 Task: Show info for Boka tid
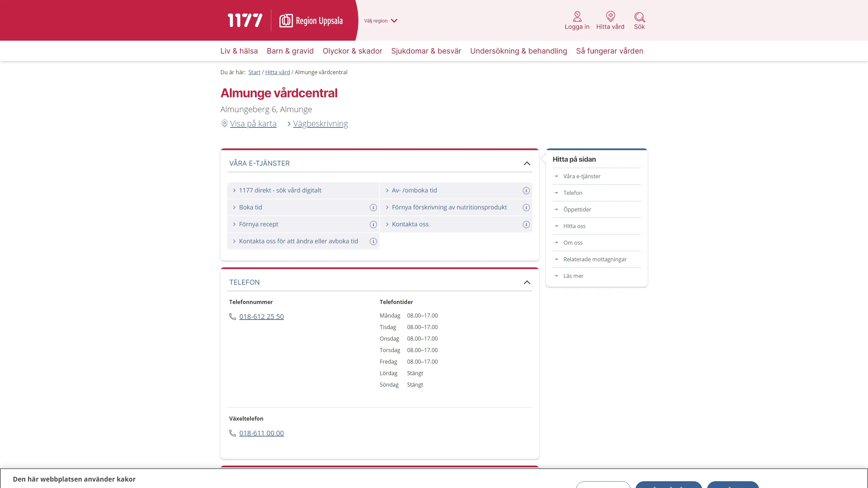[x=373, y=207]
